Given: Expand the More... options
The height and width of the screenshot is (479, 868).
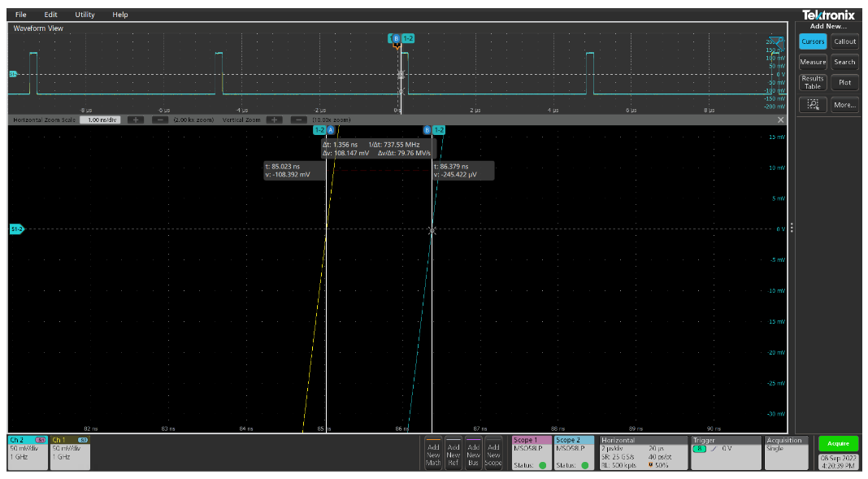Looking at the screenshot, I should tap(844, 105).
